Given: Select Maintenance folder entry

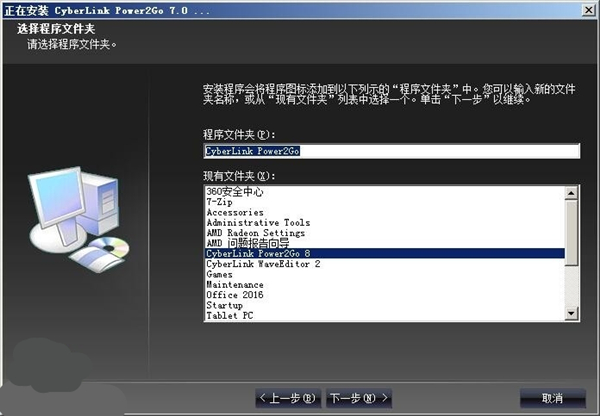Looking at the screenshot, I should tap(385, 284).
